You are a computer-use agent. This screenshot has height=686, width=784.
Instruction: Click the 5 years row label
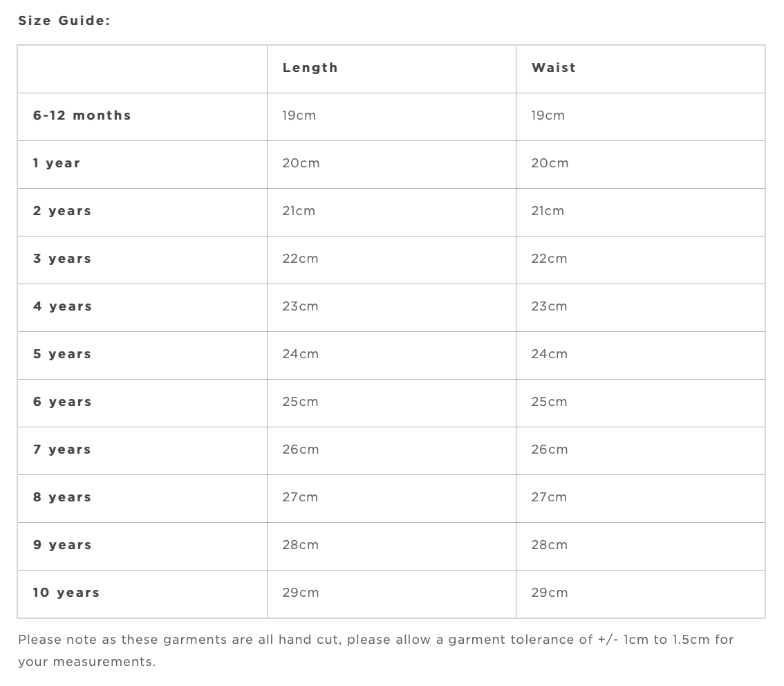click(x=62, y=354)
